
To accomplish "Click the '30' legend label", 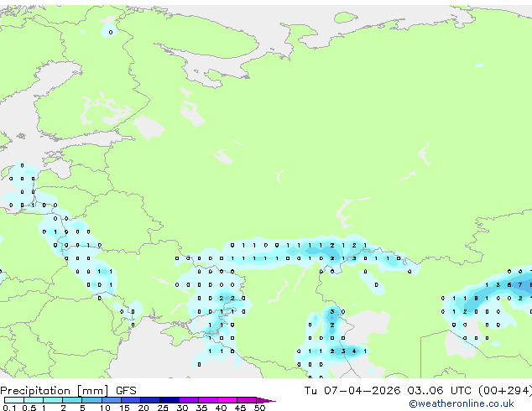I will click(x=182, y=408).
